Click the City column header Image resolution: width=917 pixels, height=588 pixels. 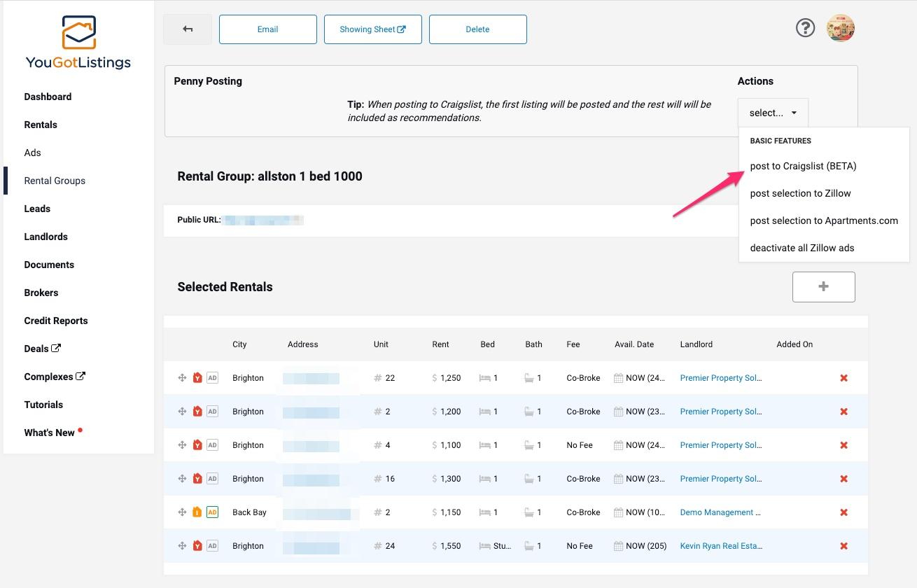pos(239,344)
